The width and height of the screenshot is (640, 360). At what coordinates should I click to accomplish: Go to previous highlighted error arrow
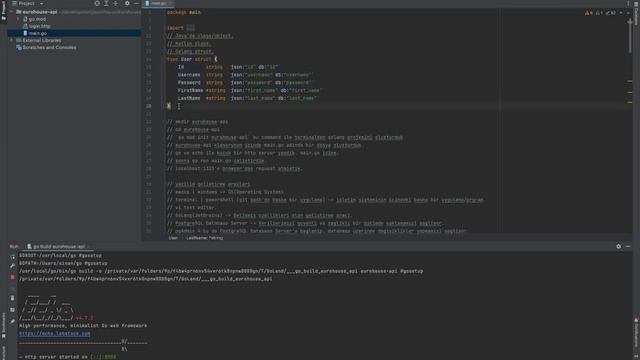(621, 13)
